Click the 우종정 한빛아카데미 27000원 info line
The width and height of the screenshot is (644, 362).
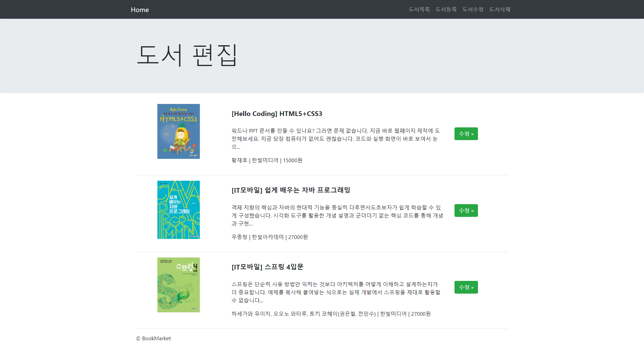[269, 237]
